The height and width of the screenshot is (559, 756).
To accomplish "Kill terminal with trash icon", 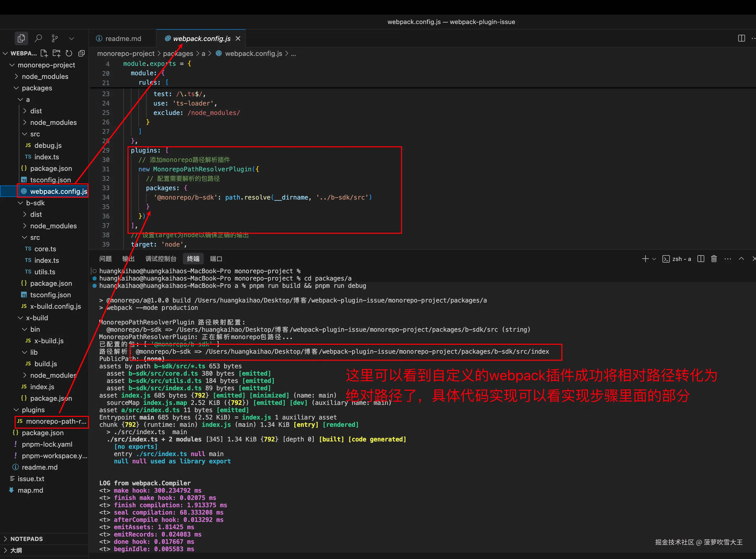I will tap(714, 259).
